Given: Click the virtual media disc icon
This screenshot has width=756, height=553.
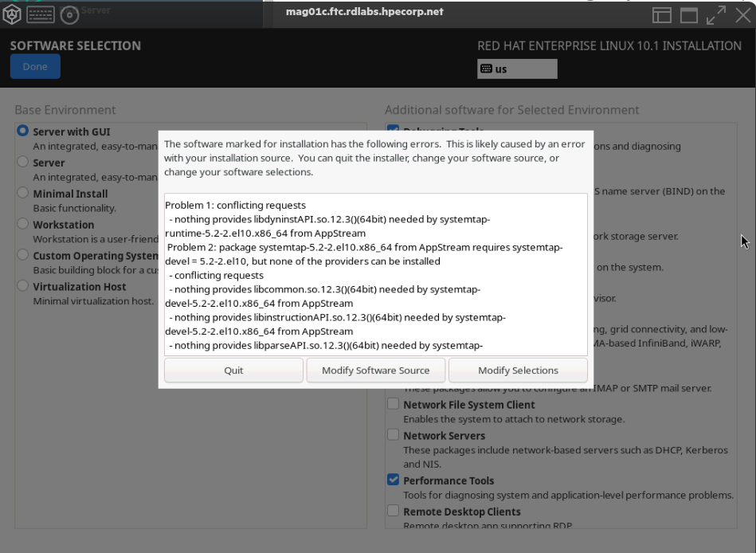Looking at the screenshot, I should click(69, 14).
